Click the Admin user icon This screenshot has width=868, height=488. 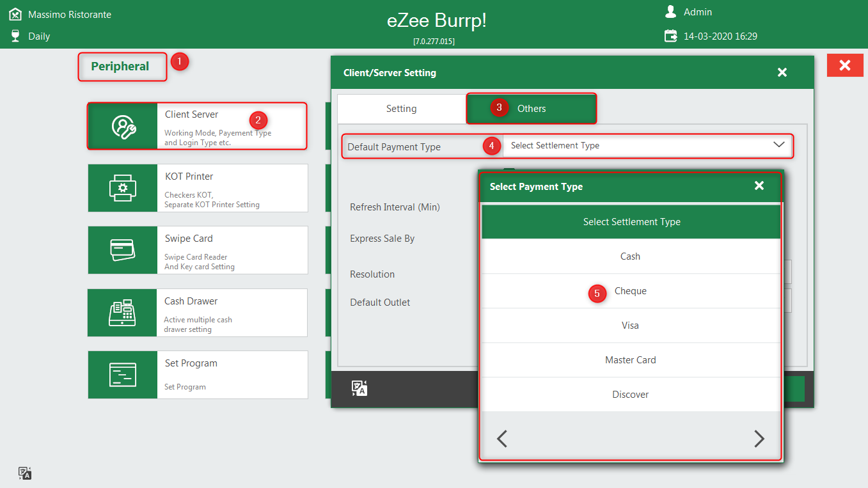coord(670,12)
